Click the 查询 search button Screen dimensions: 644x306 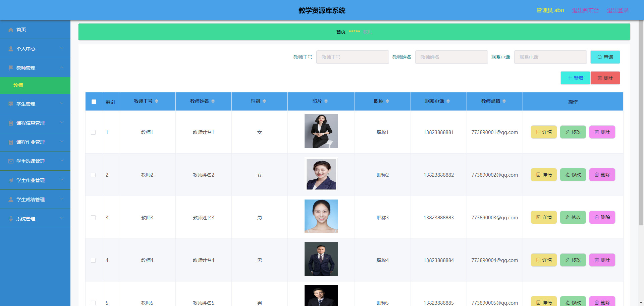coord(605,57)
